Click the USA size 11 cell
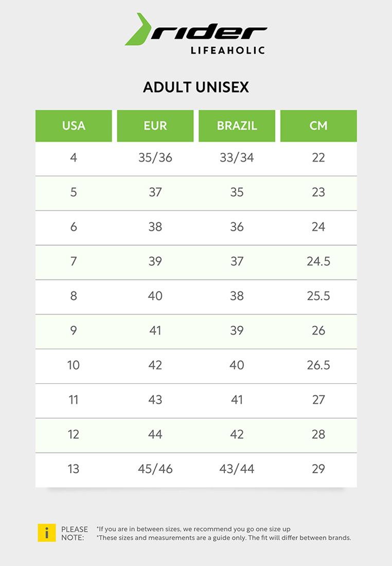Viewport: 392px width, 566px height. pos(74,400)
